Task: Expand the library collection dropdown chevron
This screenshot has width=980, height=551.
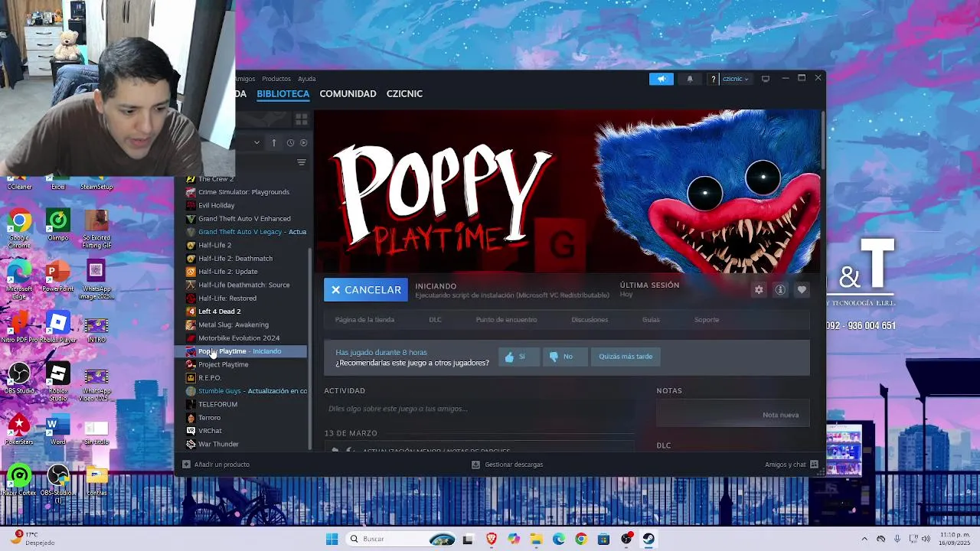Action: coord(256,142)
